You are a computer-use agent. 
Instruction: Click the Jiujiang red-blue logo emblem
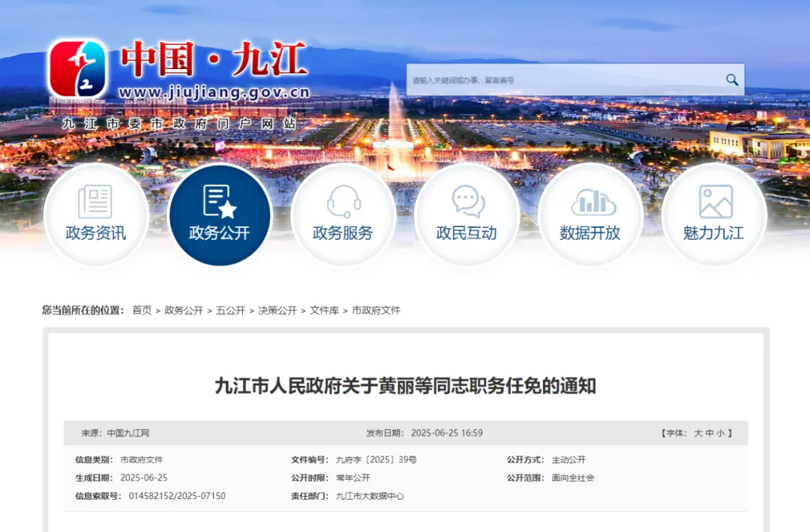point(77,69)
